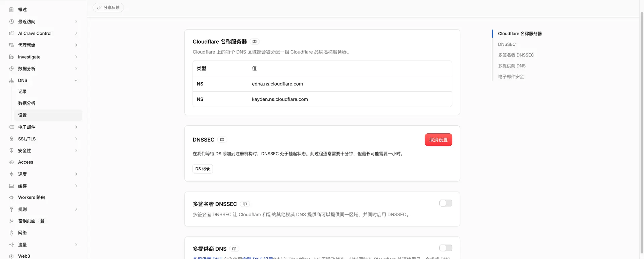This screenshot has width=644, height=259.
Task: Click the DS 记录 button
Action: (x=203, y=169)
